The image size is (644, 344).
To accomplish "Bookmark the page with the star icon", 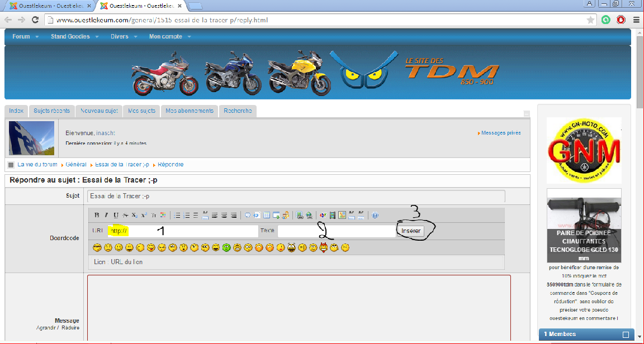I will (590, 20).
